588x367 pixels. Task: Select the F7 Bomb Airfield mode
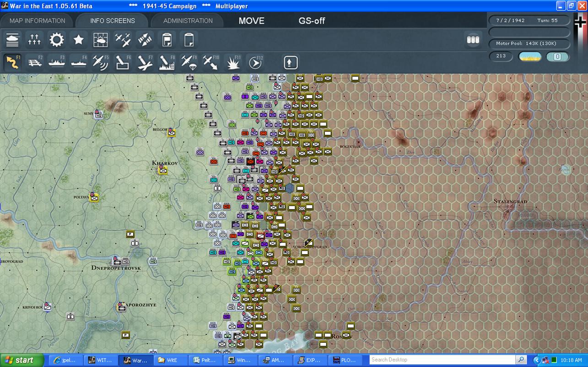145,62
